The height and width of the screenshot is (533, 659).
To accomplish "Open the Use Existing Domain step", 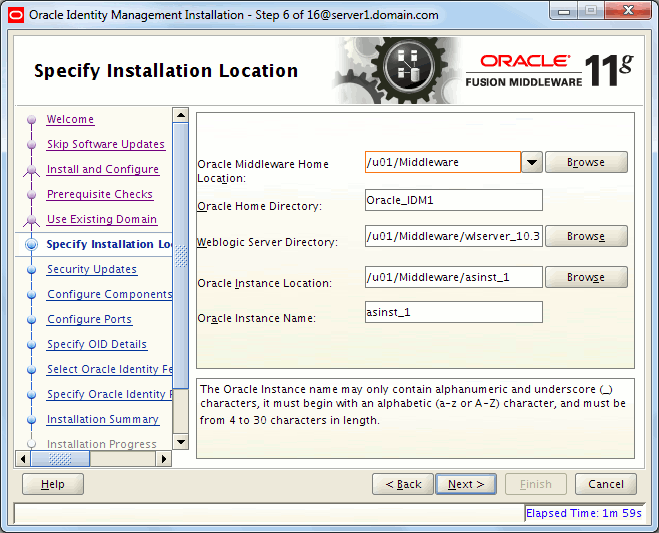I will (102, 219).
